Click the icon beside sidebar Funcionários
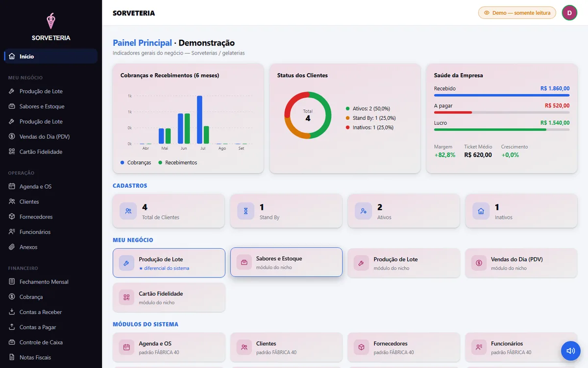The width and height of the screenshot is (588, 368). pos(12,232)
